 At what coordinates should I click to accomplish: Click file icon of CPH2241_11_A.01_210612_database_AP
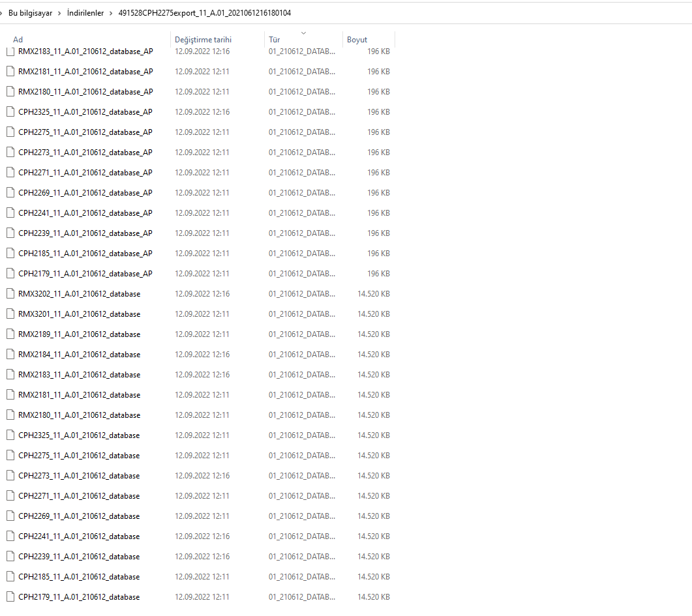(x=10, y=213)
